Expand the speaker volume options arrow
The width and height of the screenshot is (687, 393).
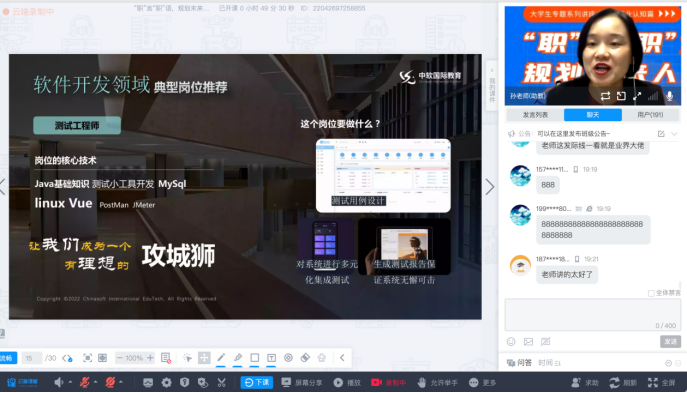[70, 382]
